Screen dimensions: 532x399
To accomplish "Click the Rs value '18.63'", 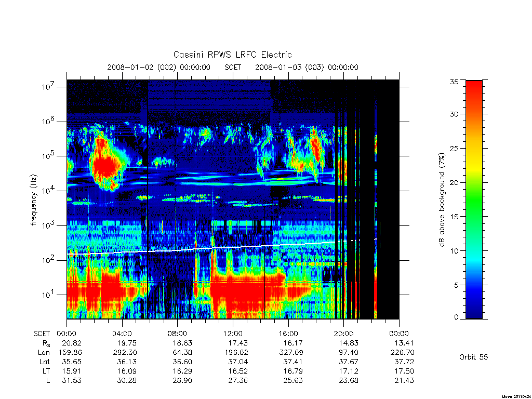I will pos(182,343).
